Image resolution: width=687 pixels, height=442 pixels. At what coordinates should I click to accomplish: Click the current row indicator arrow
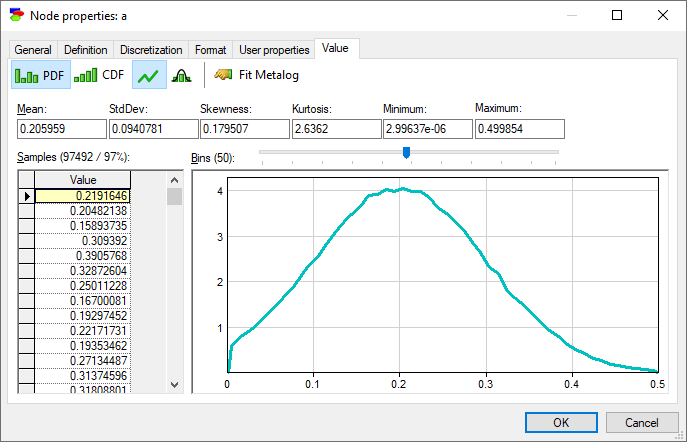click(27, 196)
